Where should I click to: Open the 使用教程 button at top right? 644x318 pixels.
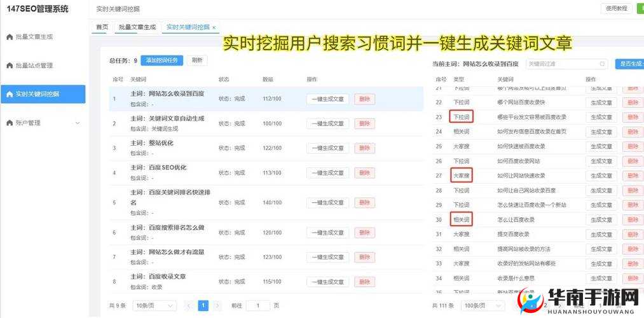click(617, 8)
